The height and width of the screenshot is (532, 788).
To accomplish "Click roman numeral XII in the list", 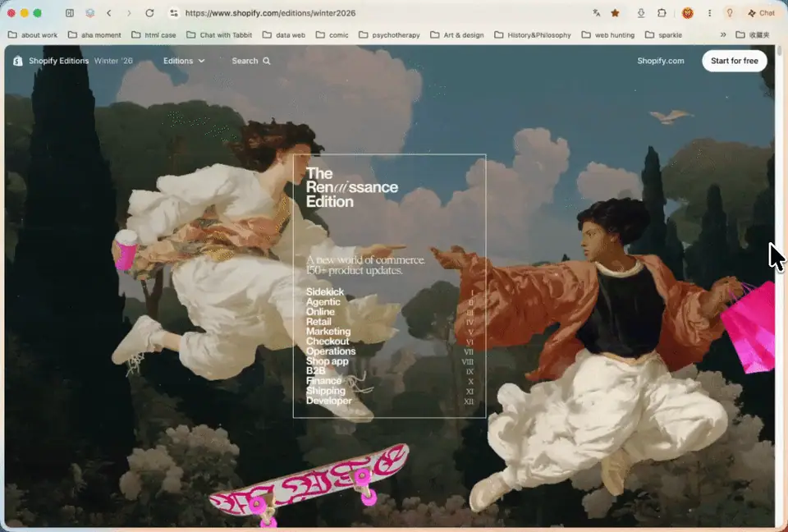I will [469, 401].
